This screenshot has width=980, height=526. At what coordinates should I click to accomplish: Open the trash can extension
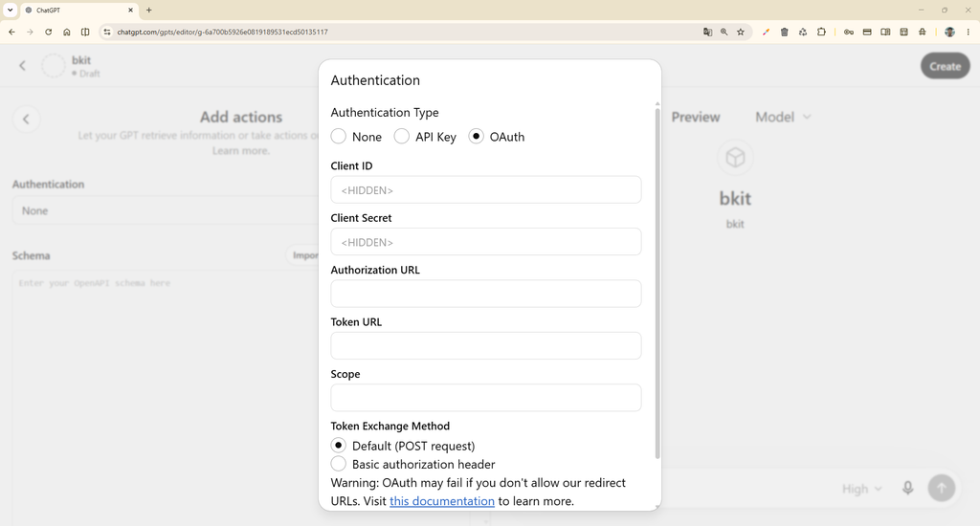pos(785,32)
